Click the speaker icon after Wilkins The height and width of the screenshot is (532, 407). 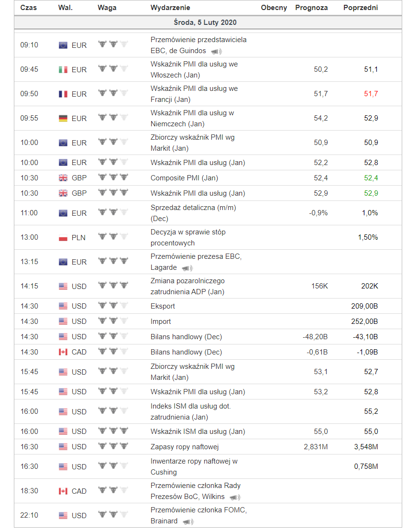click(x=235, y=498)
